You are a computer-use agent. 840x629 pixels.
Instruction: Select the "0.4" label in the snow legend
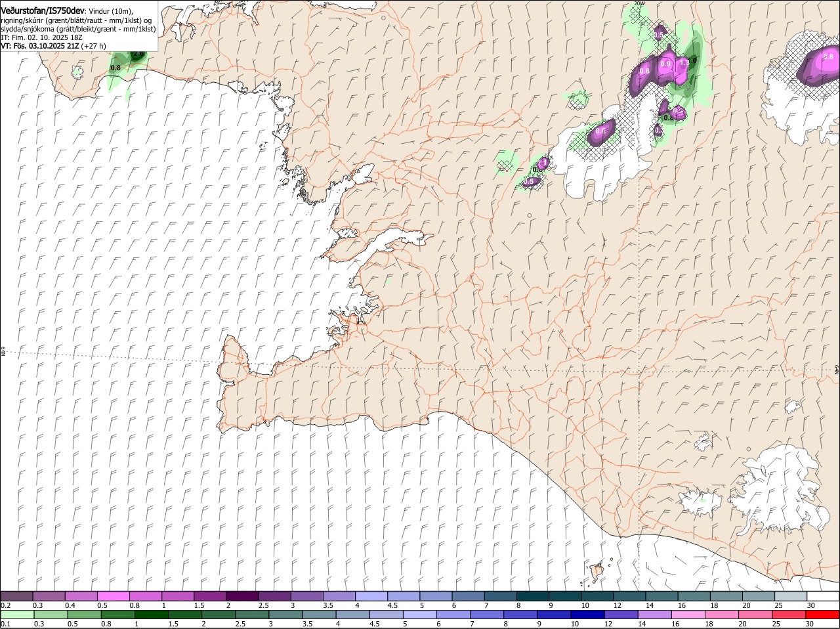[70, 605]
